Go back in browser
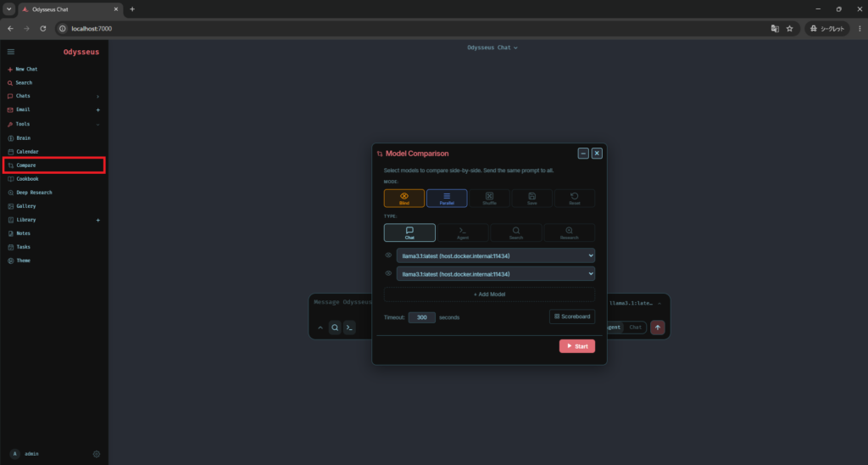The height and width of the screenshot is (465, 868). pyautogui.click(x=10, y=29)
